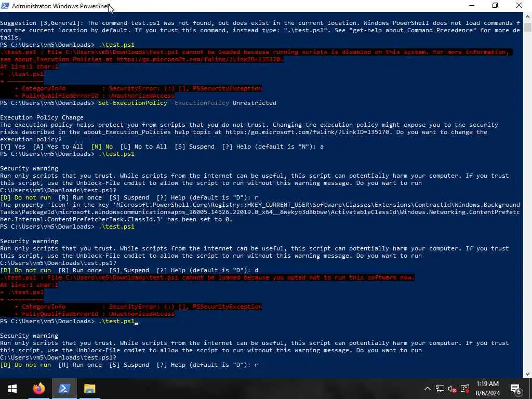
Task: Click the '-ExecutionPolicy' parameter text
Action: coord(200,103)
